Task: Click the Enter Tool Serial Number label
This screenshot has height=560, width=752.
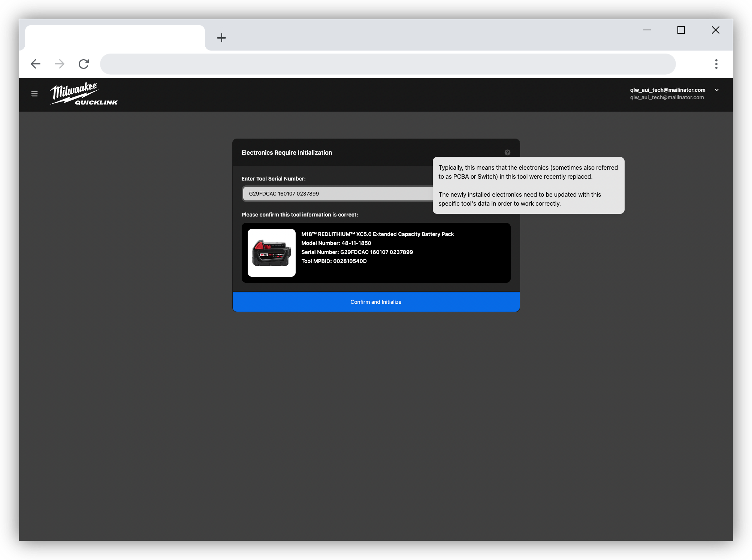Action: (274, 179)
